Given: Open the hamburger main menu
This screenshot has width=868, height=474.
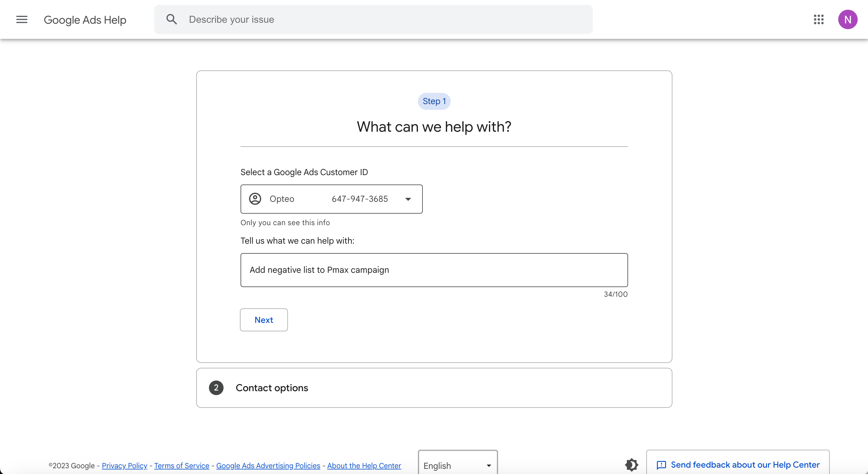Looking at the screenshot, I should pos(22,19).
